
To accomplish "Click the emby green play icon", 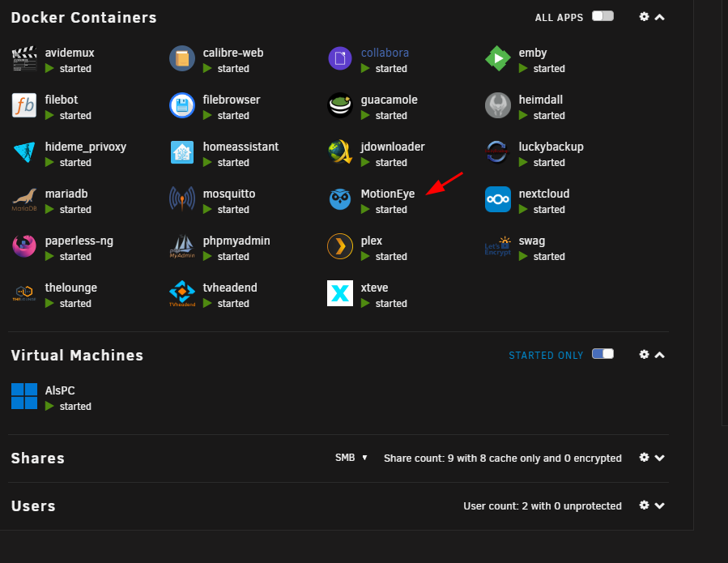I will (498, 58).
